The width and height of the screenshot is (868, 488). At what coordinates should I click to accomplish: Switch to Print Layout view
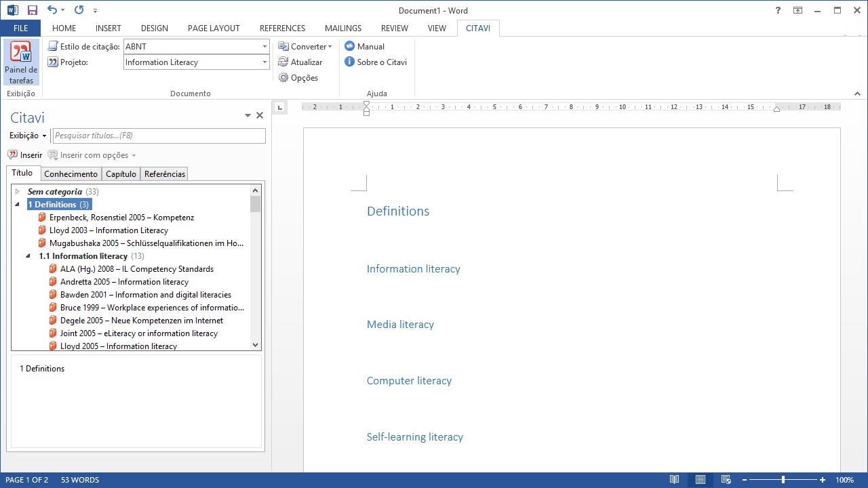pos(701,480)
